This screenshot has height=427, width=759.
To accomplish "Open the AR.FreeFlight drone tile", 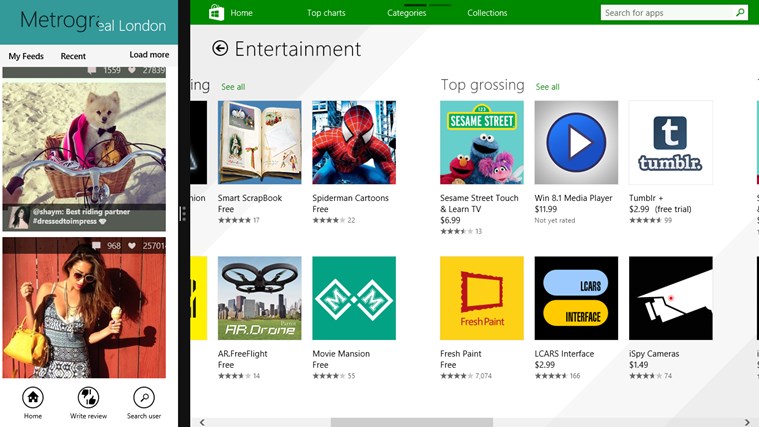I will point(259,298).
